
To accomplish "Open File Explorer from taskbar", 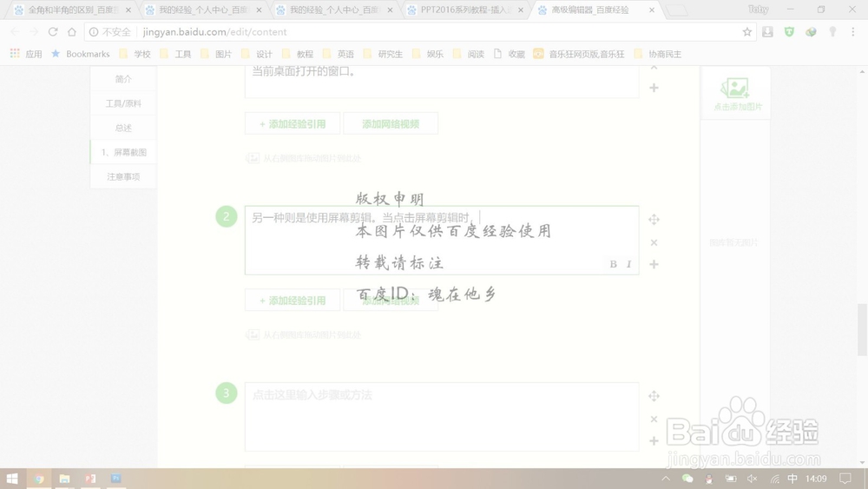I will point(65,479).
